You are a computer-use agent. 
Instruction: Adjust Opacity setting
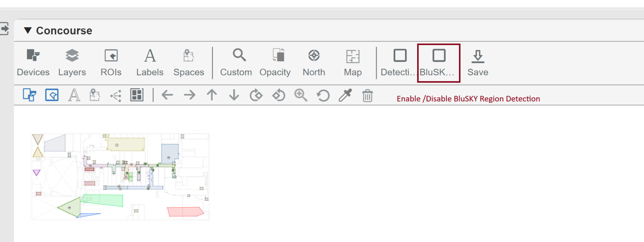coord(275,63)
